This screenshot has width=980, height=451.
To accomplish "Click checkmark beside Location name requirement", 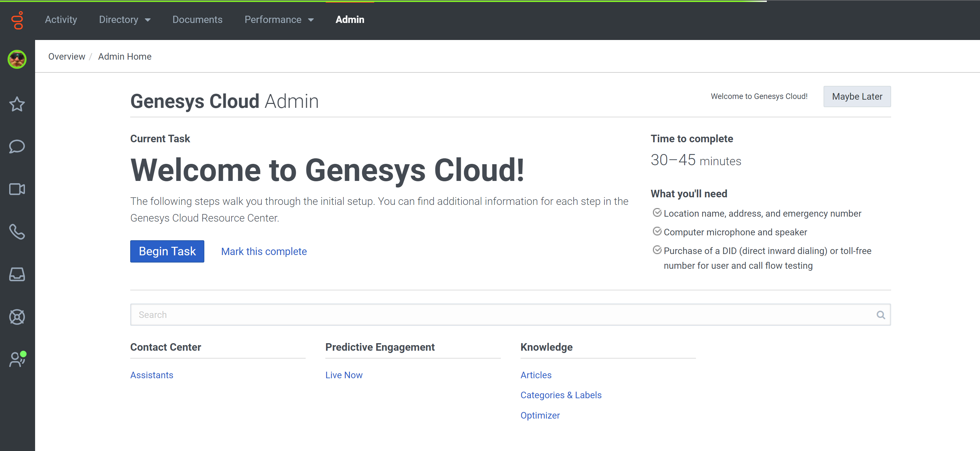I will pos(657,213).
